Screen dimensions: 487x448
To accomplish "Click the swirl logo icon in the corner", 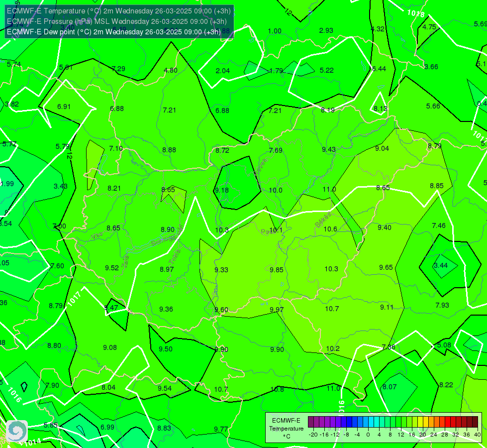I will click(17, 431).
